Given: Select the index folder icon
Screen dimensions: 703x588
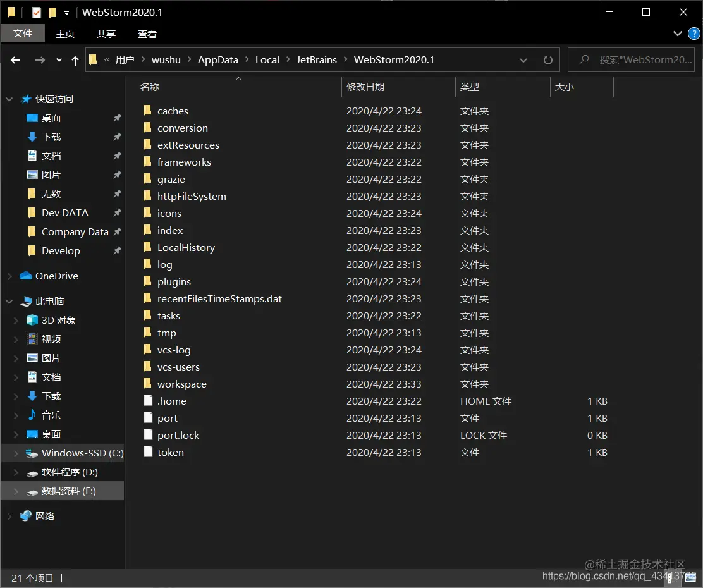Looking at the screenshot, I should tap(147, 230).
